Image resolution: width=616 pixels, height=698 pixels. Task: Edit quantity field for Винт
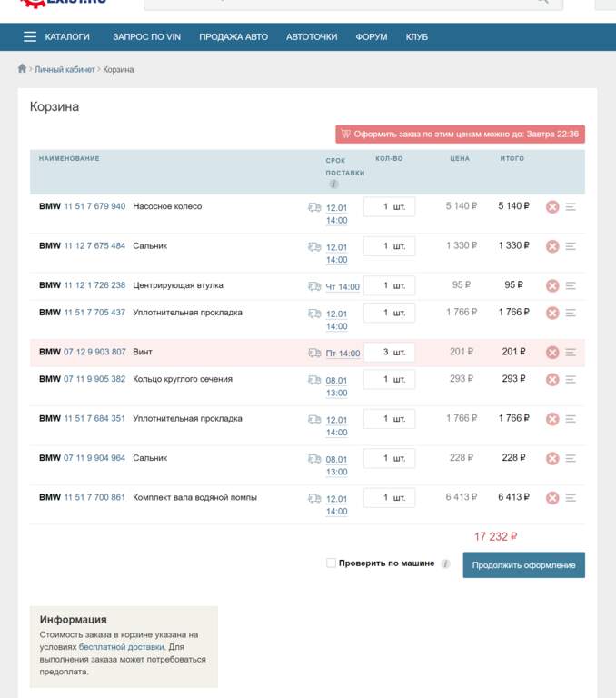click(x=389, y=353)
